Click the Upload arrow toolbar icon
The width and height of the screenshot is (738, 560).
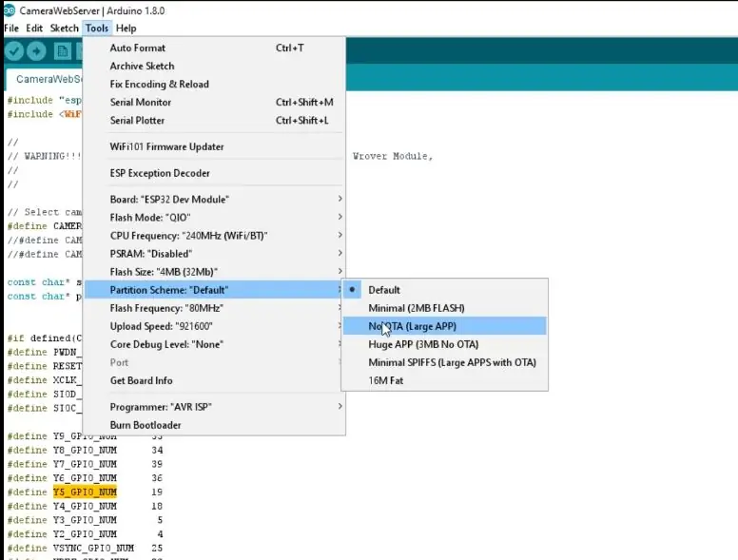36,50
